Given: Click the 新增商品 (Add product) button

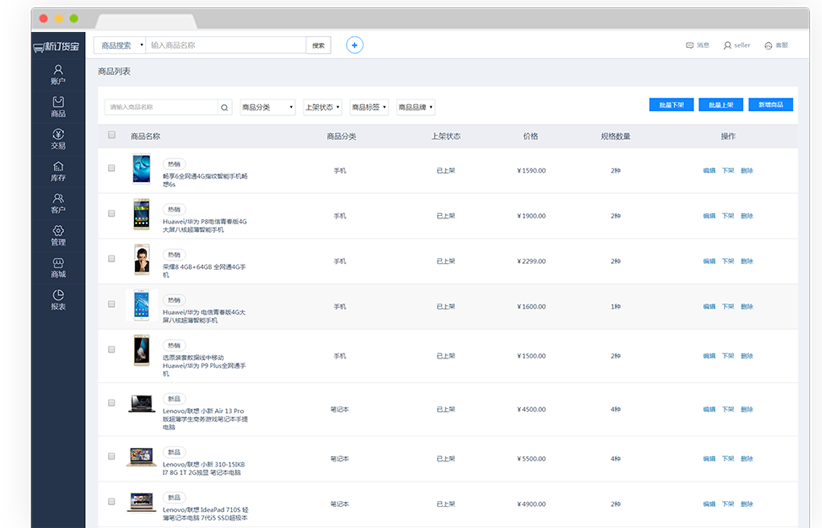Looking at the screenshot, I should click(770, 104).
